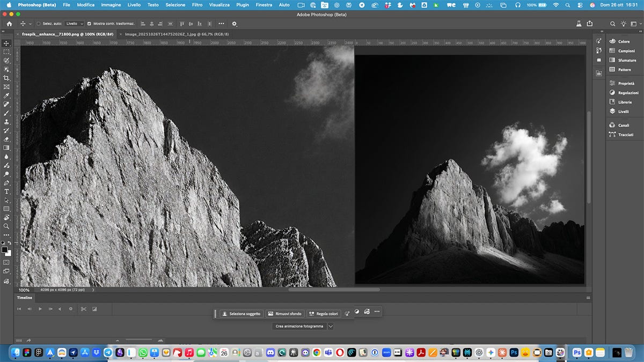
Task: Choose the Type (T) tool
Action: pos(6,191)
